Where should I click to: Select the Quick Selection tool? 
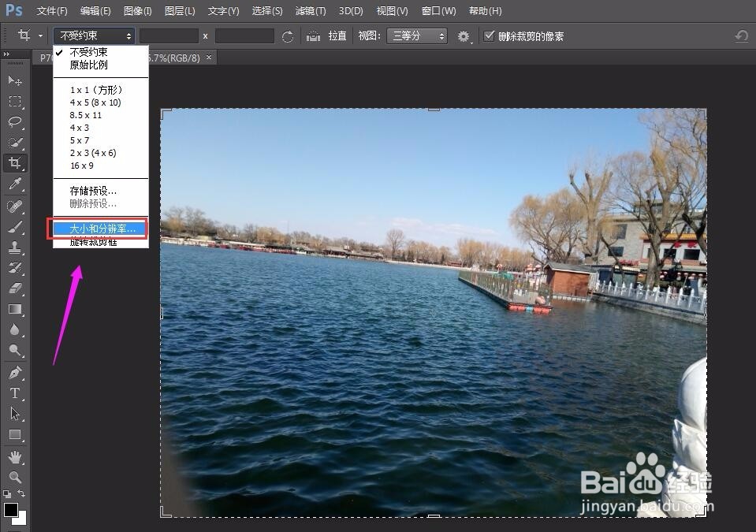[x=15, y=143]
